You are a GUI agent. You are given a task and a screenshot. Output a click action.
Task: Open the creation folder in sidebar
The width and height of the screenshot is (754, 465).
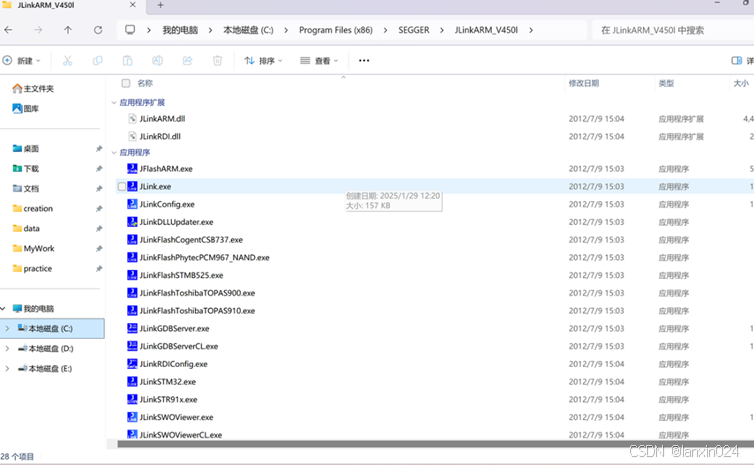tap(33, 209)
